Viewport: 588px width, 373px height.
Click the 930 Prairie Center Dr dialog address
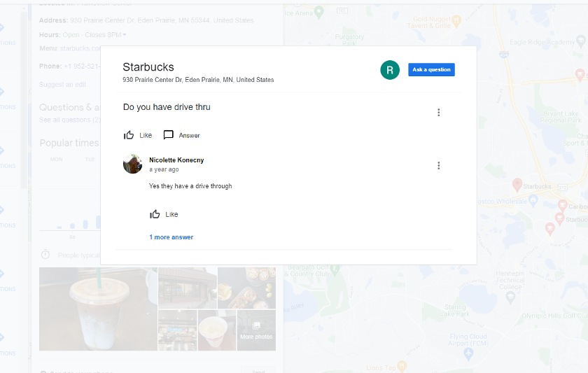click(x=198, y=80)
